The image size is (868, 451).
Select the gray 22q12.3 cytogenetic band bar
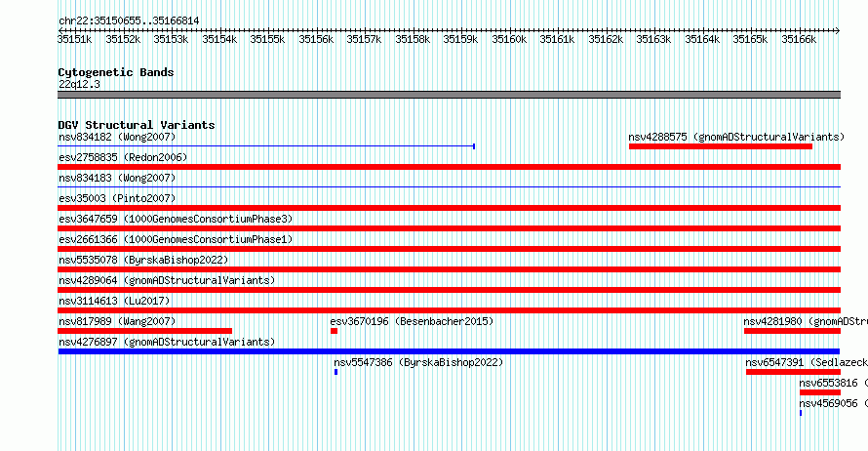[x=449, y=95]
